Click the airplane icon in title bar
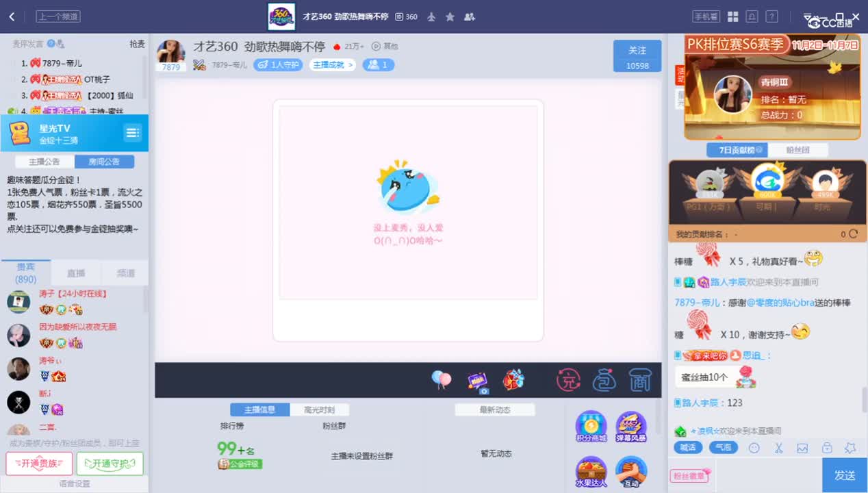 point(431,16)
